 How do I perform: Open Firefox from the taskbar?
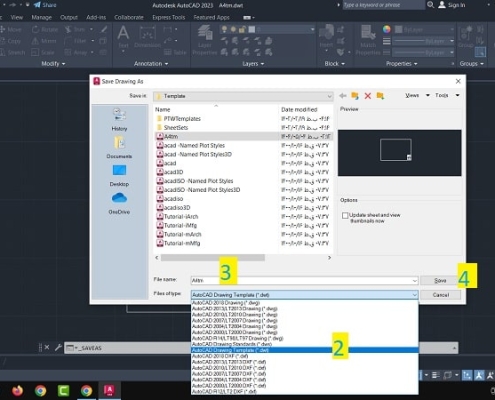[17, 390]
